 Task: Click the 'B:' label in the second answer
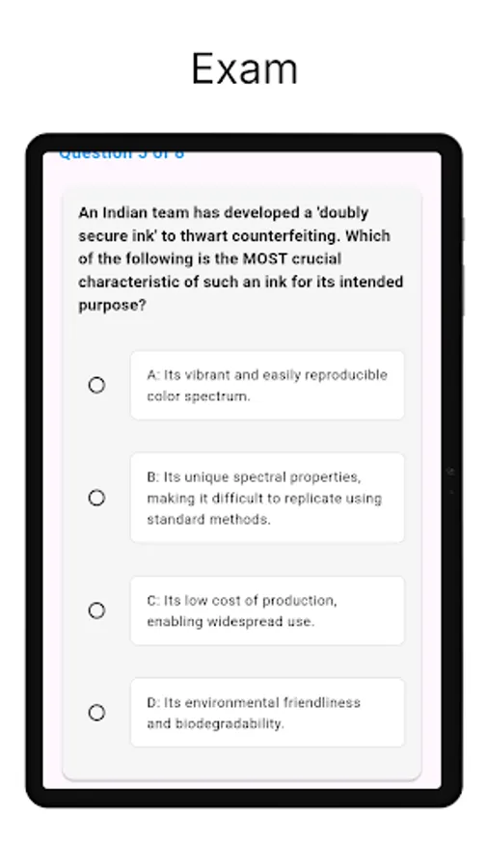153,476
